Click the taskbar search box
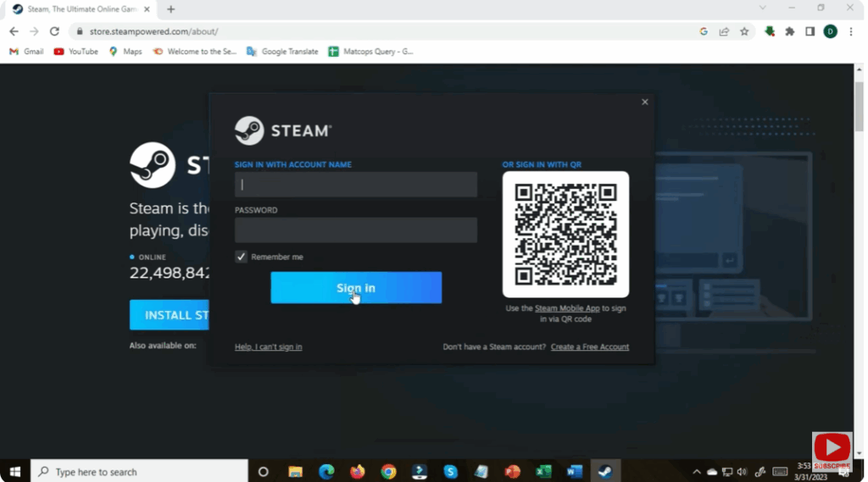 click(139, 472)
